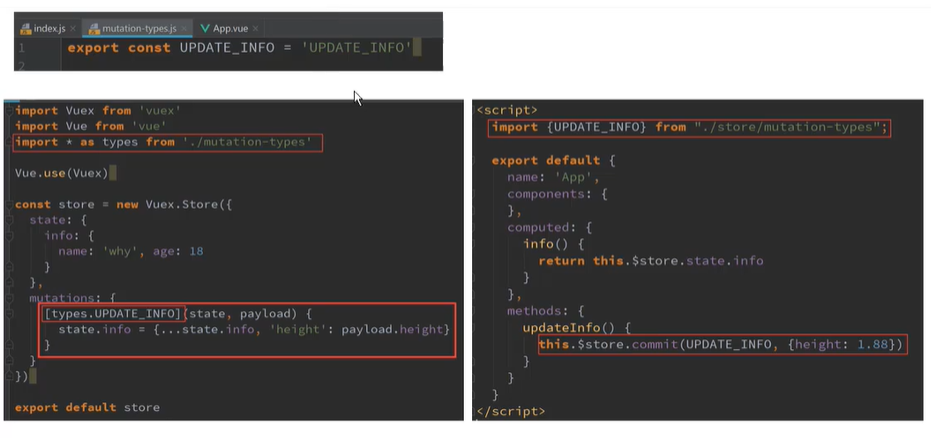
Task: Click the "name: 'why', age: 18" line
Action: pyautogui.click(x=131, y=251)
